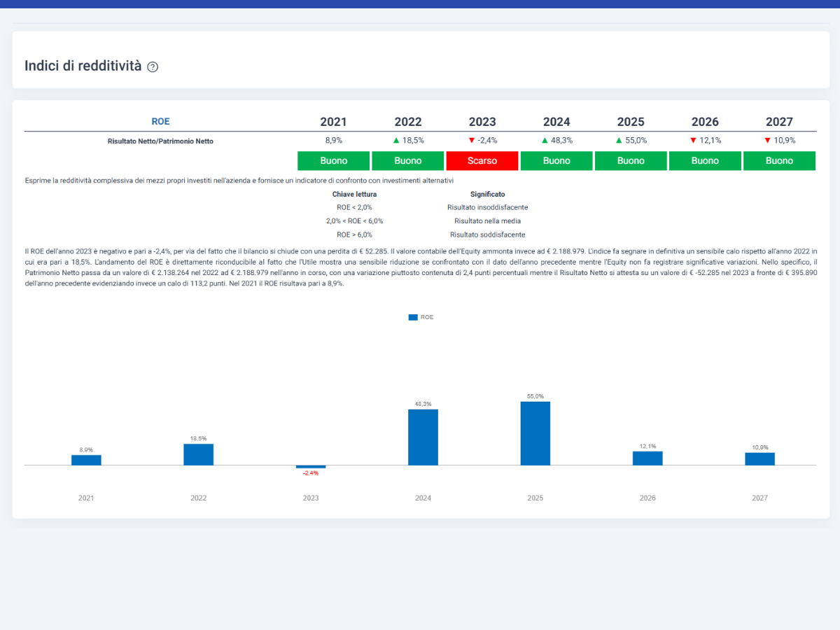Click the 48,3% table value for 2024
This screenshot has width=840, height=630.
[x=561, y=140]
